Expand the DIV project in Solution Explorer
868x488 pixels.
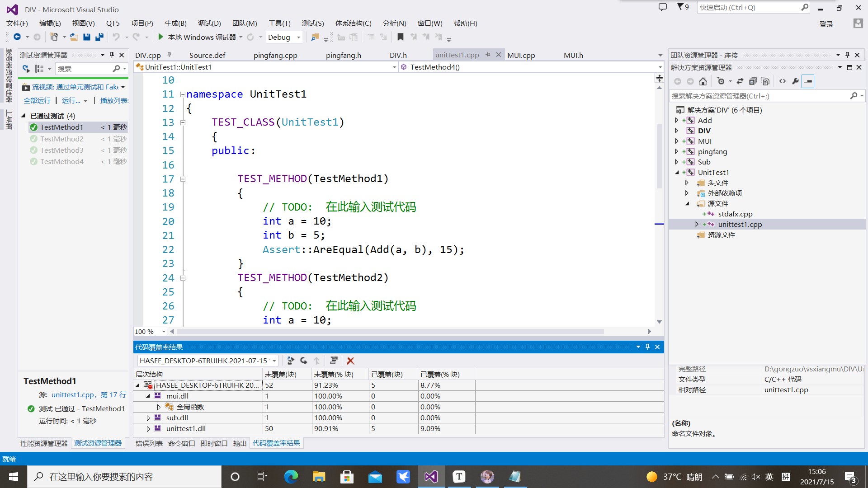coord(677,131)
